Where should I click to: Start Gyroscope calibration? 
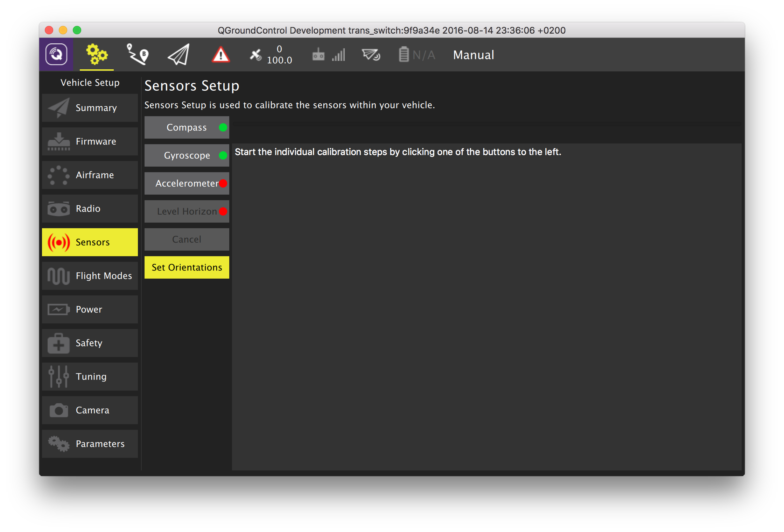pos(187,155)
